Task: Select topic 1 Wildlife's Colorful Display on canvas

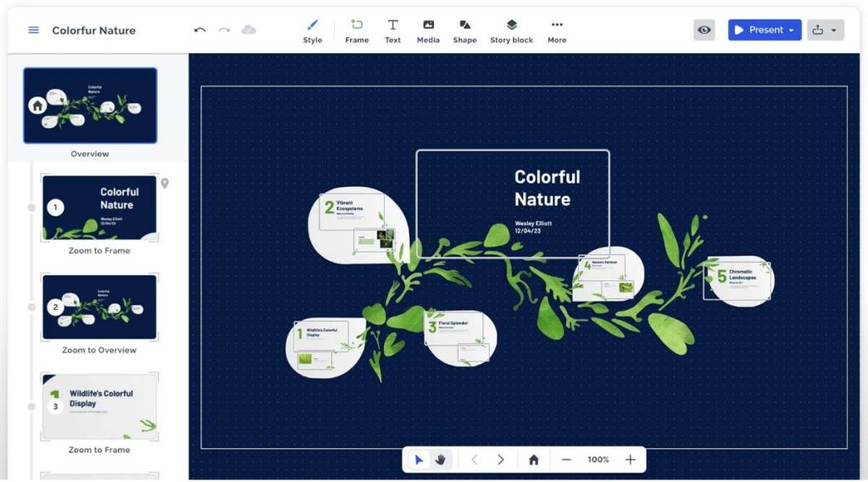Action: pyautogui.click(x=325, y=347)
